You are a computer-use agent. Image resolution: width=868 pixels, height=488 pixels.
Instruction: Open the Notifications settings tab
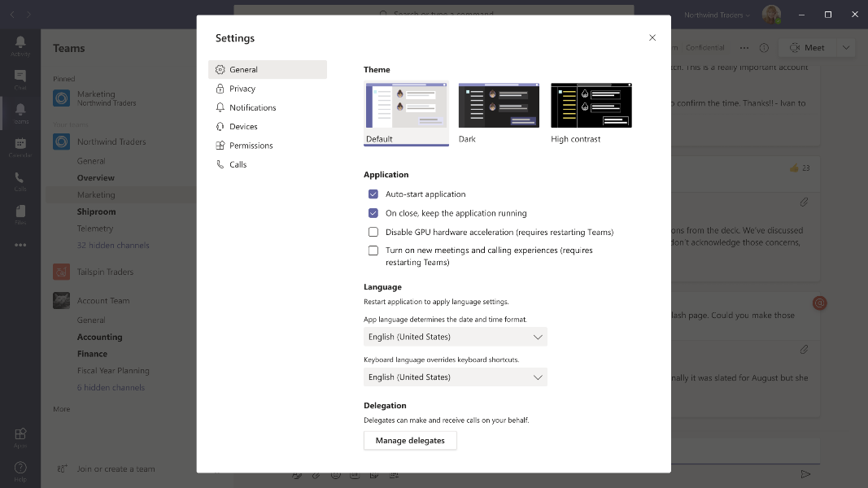[252, 107]
